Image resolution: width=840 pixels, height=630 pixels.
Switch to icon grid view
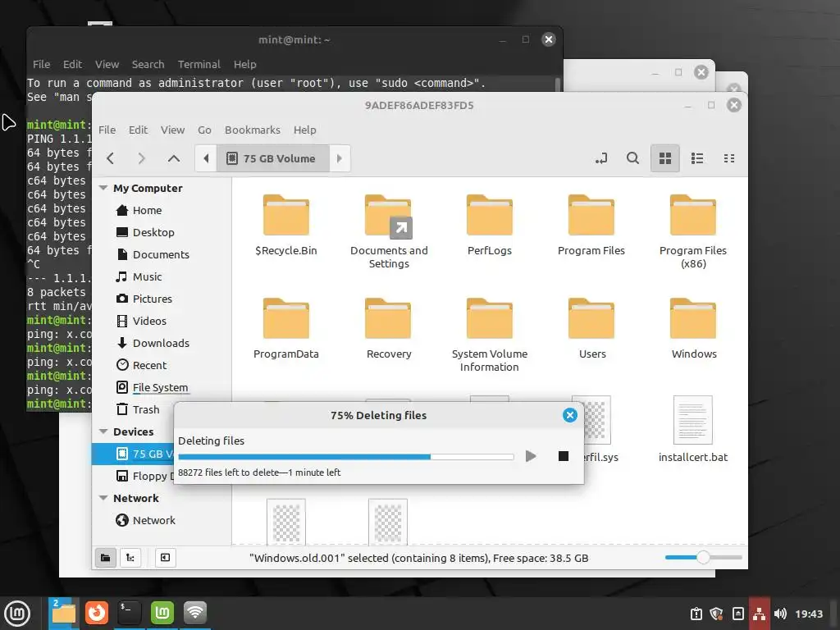(664, 158)
